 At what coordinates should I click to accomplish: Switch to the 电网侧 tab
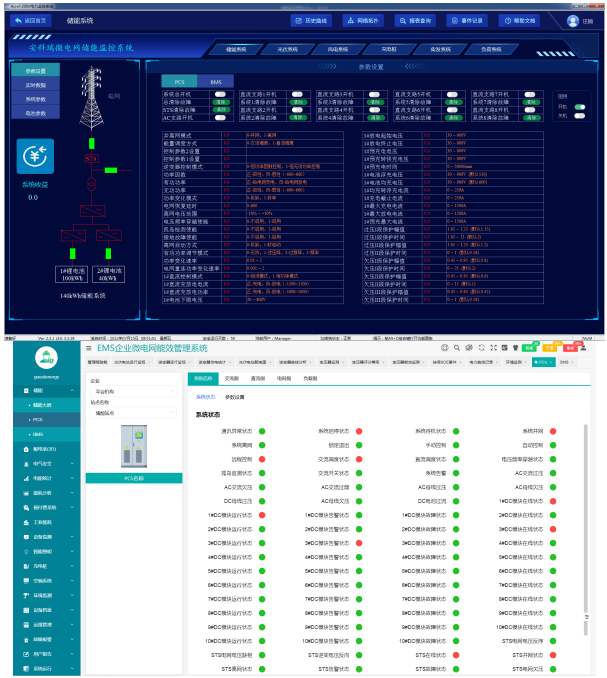[284, 378]
